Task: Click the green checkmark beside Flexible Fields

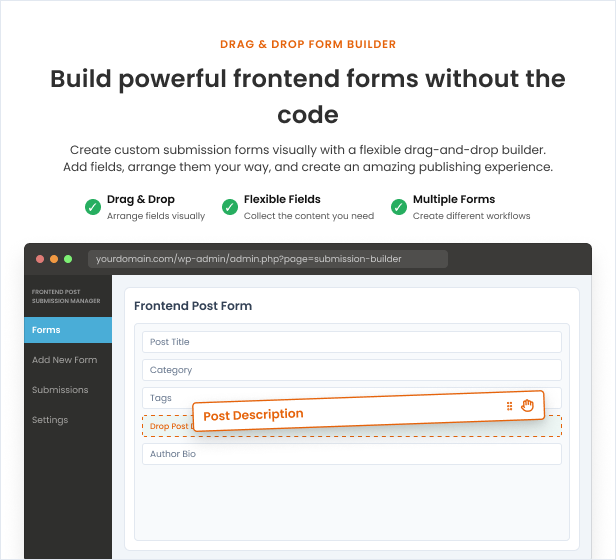Action: (x=230, y=207)
